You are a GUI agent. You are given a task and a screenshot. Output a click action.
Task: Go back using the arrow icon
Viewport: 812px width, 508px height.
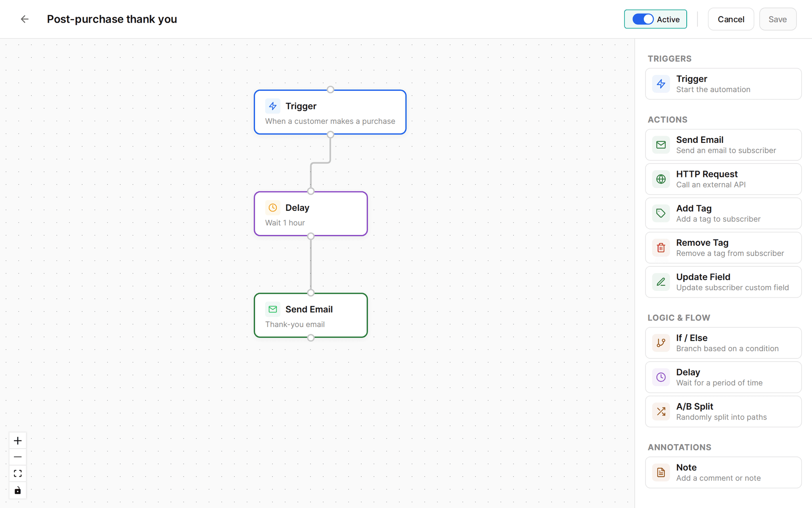25,19
